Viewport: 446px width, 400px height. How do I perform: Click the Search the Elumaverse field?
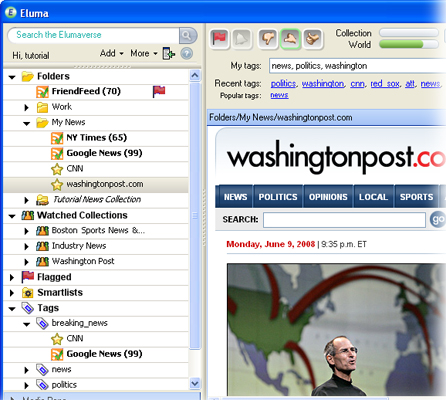(x=93, y=35)
